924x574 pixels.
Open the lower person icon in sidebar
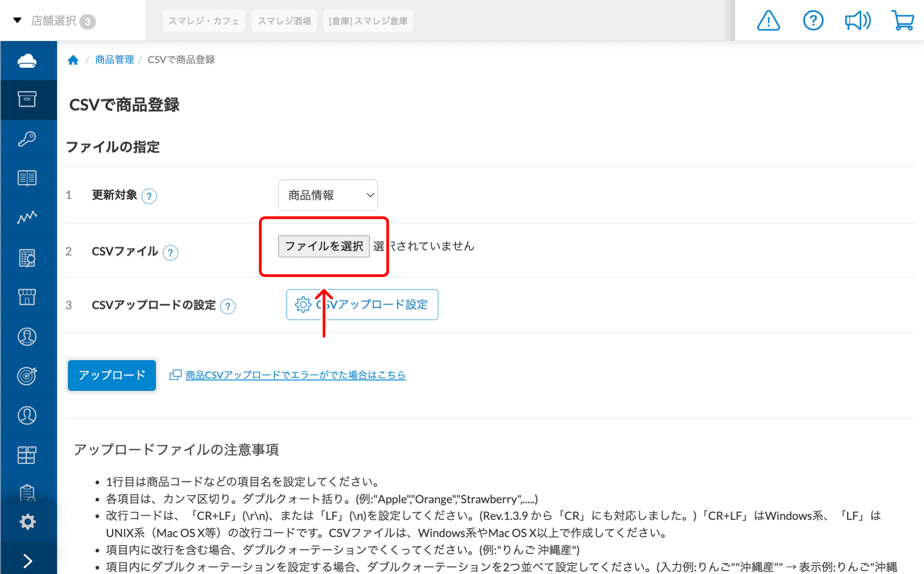27,416
